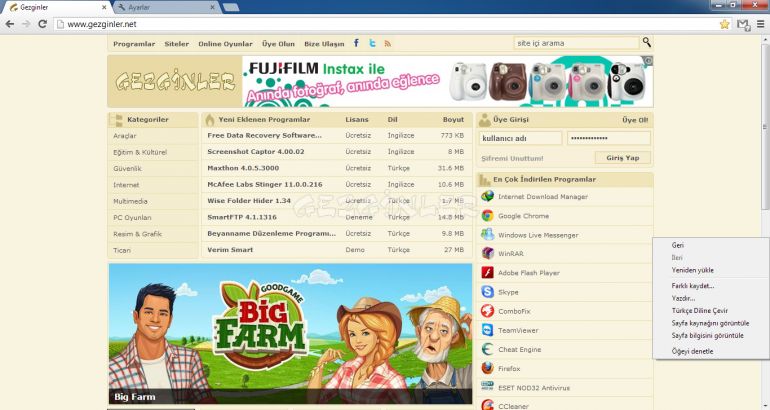This screenshot has height=410, width=770.
Task: Click the Gezginler site logo
Action: pos(175,81)
